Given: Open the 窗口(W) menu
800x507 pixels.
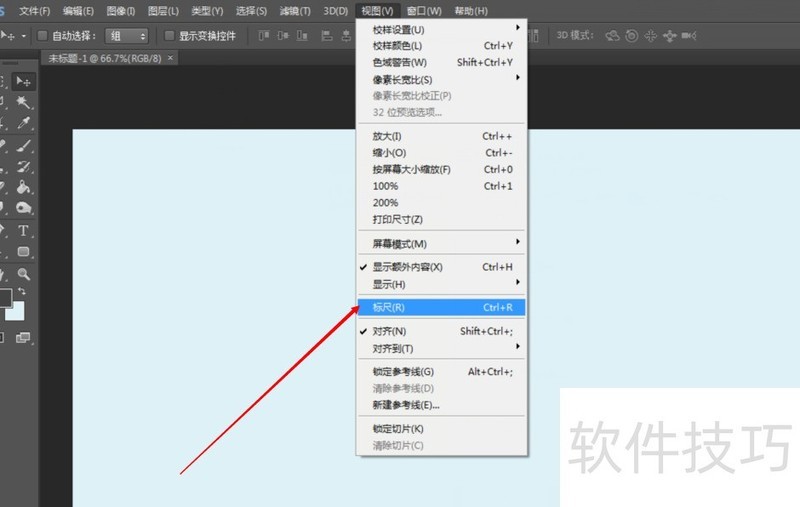Looking at the screenshot, I should coord(424,11).
